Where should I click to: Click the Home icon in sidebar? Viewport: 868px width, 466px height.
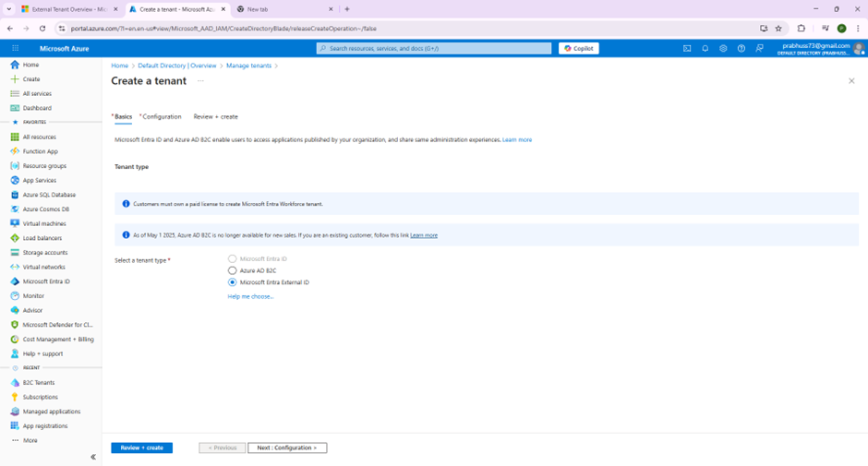point(15,65)
